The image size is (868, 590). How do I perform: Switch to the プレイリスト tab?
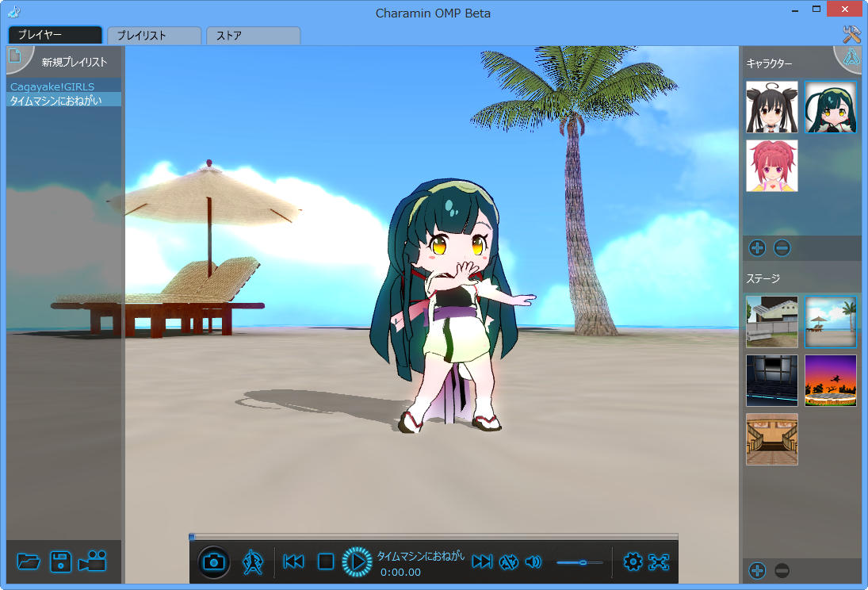coord(154,35)
